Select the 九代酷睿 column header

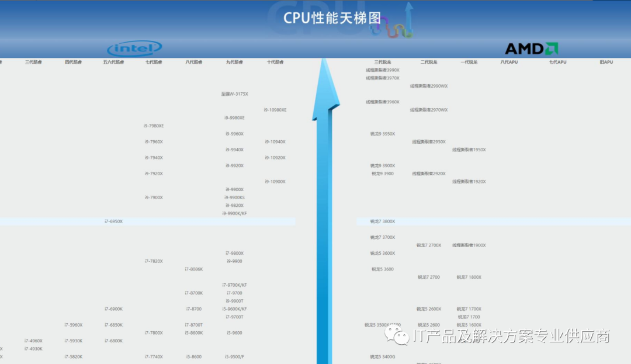click(x=234, y=62)
